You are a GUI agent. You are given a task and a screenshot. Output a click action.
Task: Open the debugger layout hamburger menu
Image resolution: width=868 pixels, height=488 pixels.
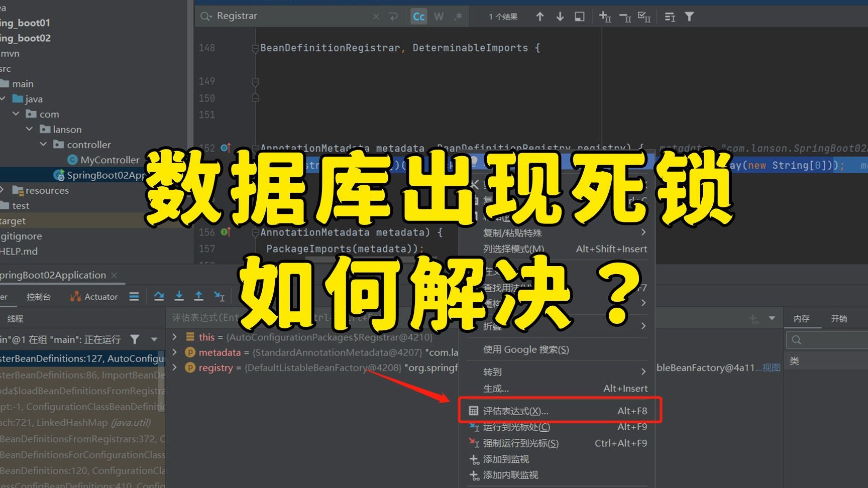pos(134,296)
